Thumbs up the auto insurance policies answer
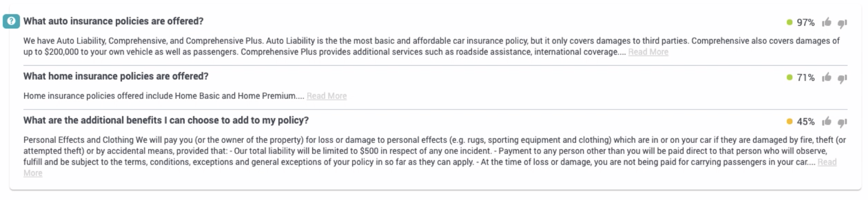The height and width of the screenshot is (200, 868). pos(827,22)
